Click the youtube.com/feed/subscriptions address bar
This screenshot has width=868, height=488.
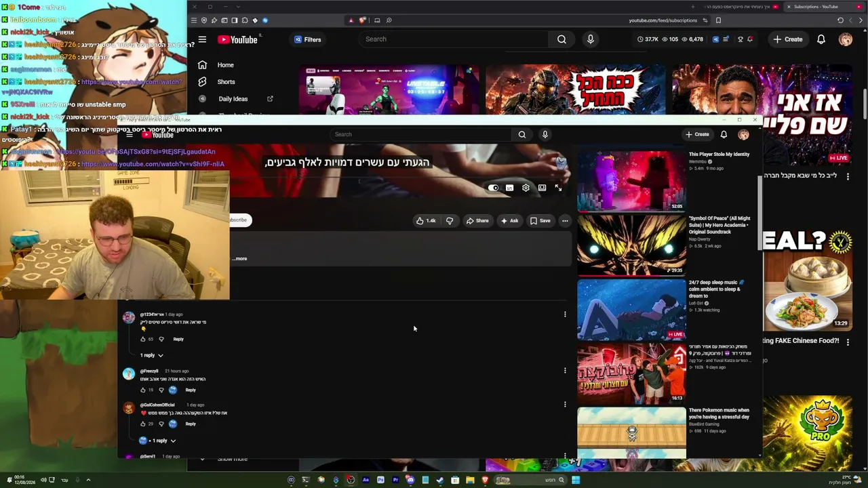click(x=663, y=20)
